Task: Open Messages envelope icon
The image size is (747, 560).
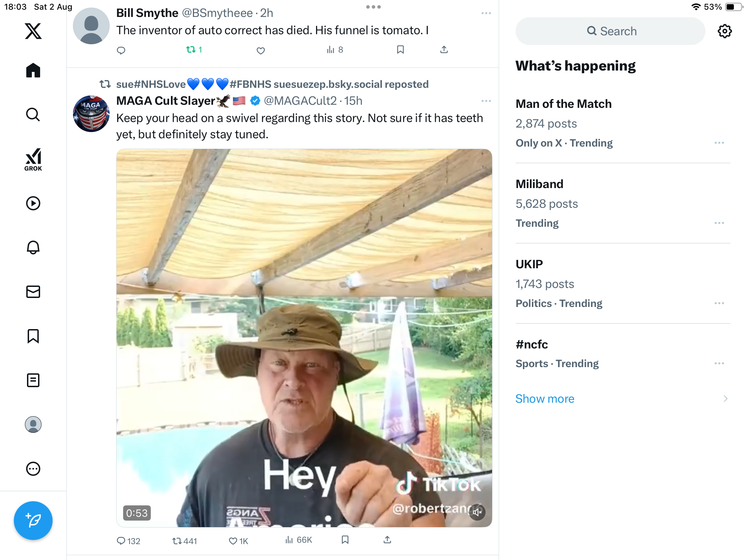Action: [x=33, y=292]
